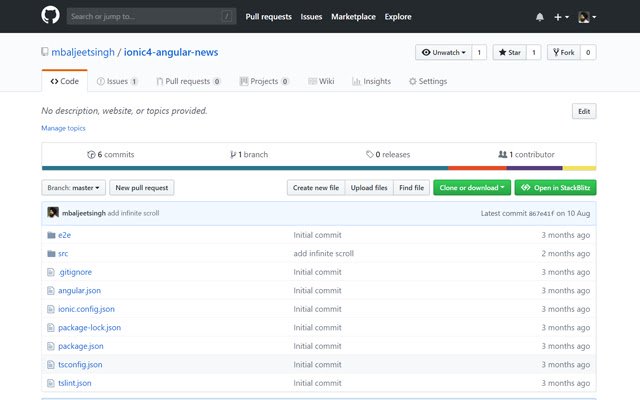Click the orange-red segment of language bar
Screen dimensions: 640x400
(x=477, y=168)
